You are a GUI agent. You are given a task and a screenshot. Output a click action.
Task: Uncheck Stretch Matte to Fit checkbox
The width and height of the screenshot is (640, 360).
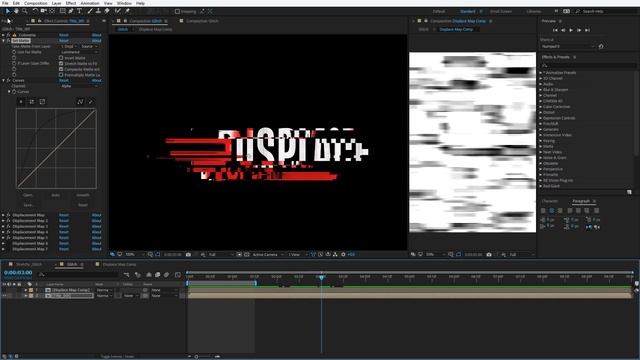pyautogui.click(x=61, y=64)
